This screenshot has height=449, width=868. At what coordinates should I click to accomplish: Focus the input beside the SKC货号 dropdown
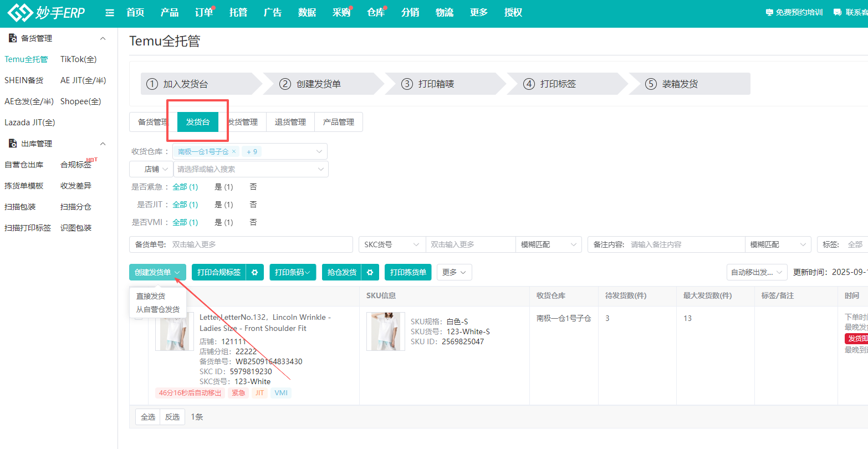[471, 244]
